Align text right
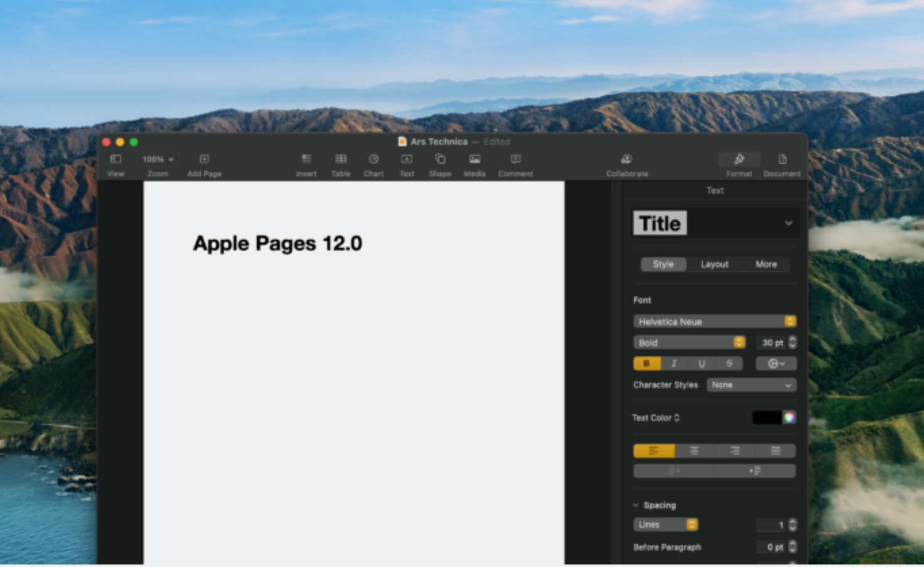924x567 pixels. tap(735, 451)
